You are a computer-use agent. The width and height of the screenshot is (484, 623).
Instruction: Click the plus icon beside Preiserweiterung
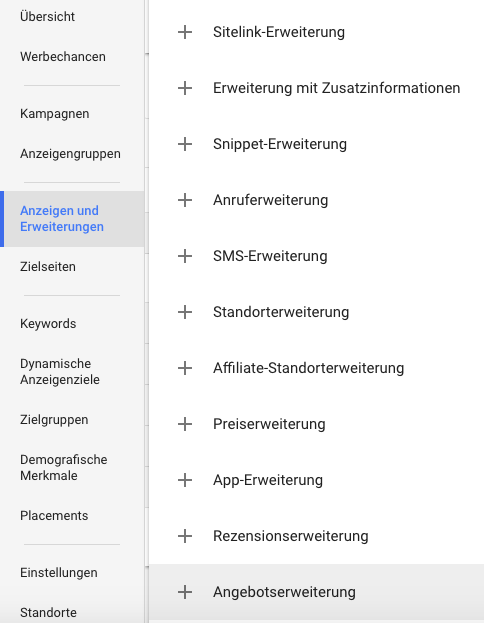pos(185,424)
